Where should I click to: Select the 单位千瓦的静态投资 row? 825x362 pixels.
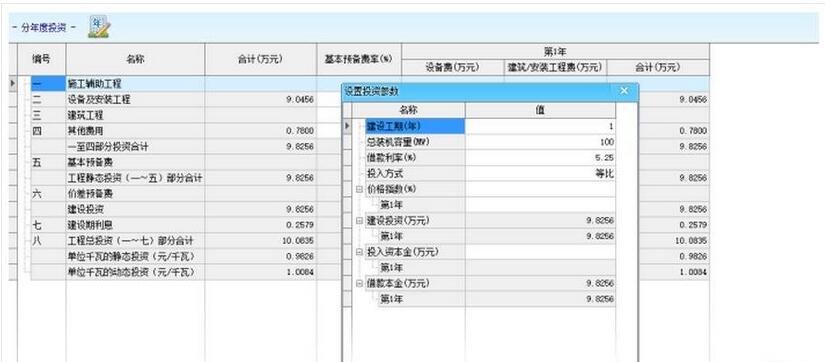pos(135,257)
